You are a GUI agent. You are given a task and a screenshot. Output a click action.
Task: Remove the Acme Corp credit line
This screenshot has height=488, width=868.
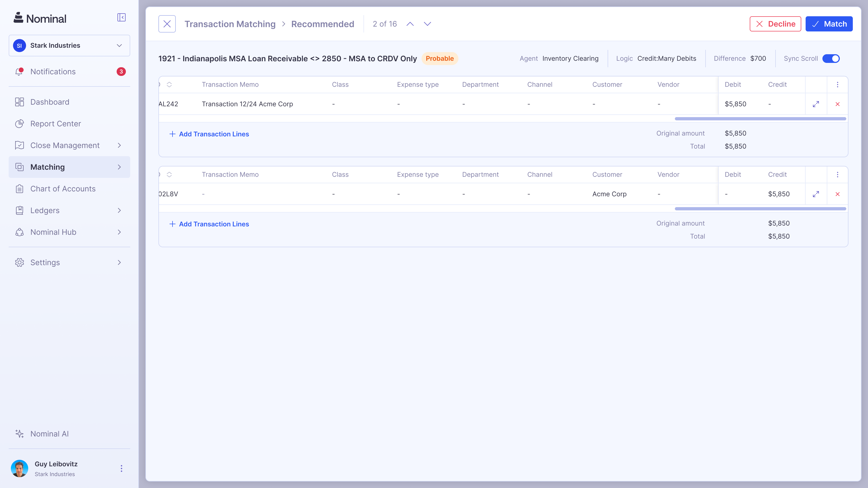click(x=837, y=194)
